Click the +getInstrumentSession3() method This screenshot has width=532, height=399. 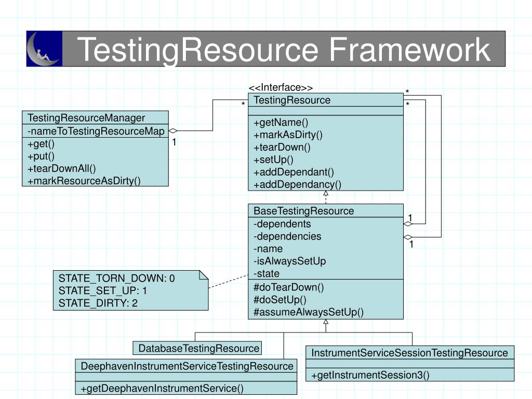point(370,375)
